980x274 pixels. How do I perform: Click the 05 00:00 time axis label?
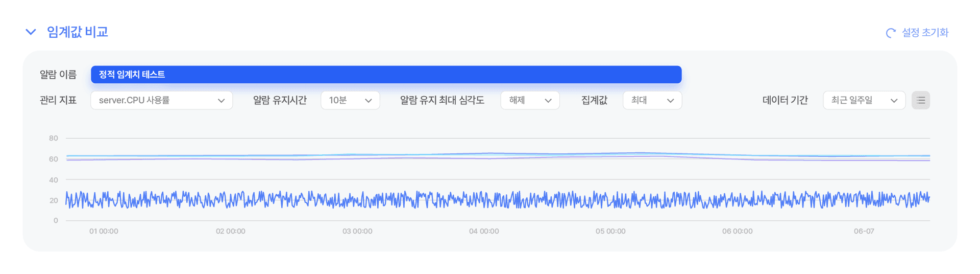click(x=610, y=231)
